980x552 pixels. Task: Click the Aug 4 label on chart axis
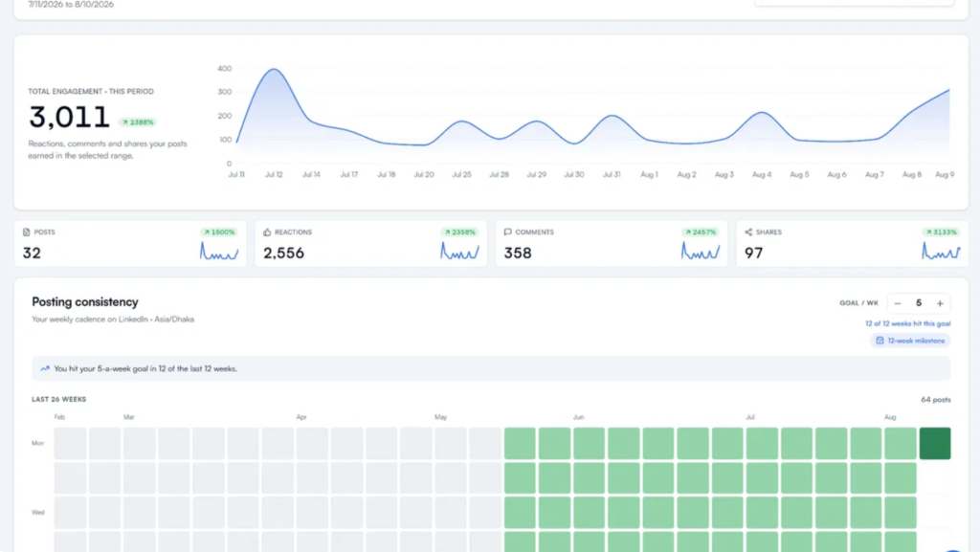click(x=761, y=175)
